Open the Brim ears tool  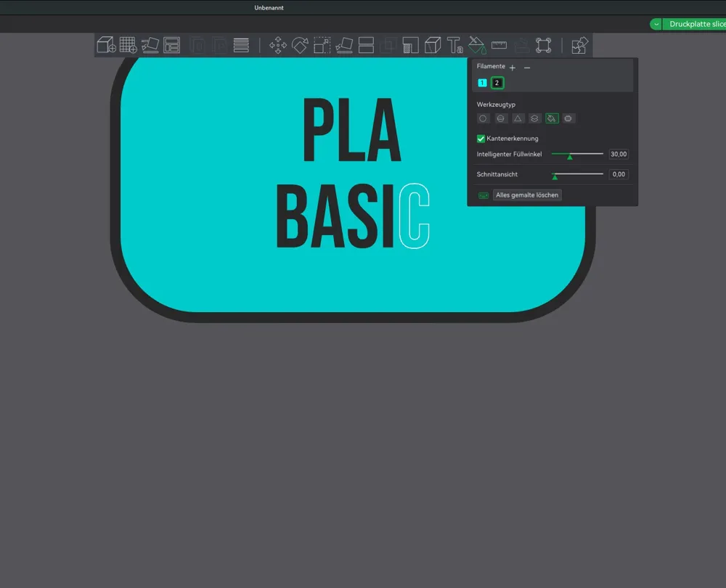tap(544, 45)
